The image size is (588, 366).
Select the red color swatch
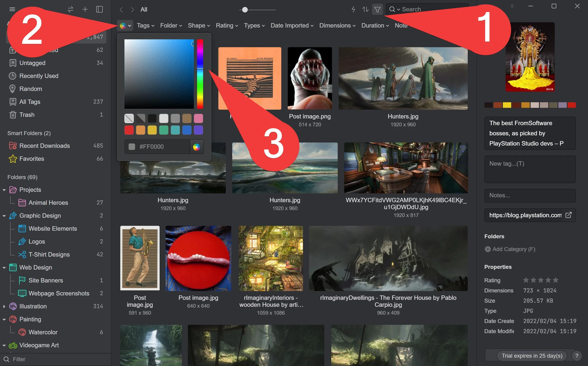(x=129, y=130)
